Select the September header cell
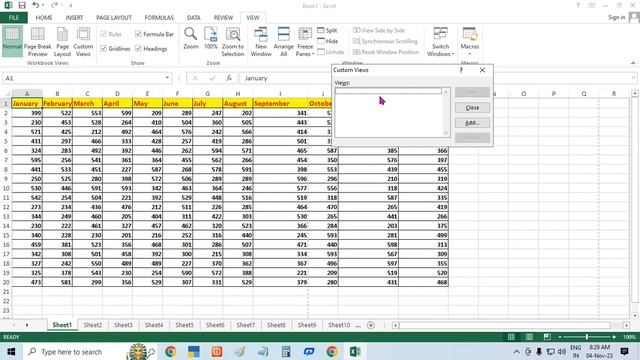 (x=280, y=103)
